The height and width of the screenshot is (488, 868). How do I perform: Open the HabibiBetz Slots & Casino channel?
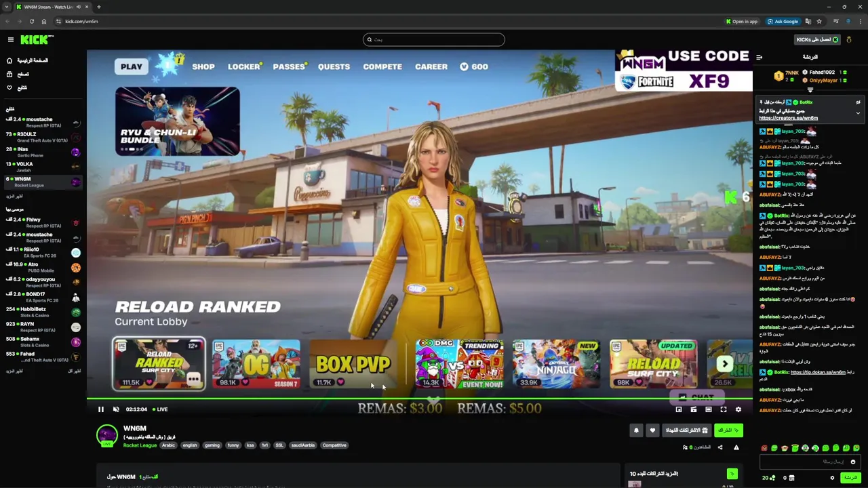[43, 312]
